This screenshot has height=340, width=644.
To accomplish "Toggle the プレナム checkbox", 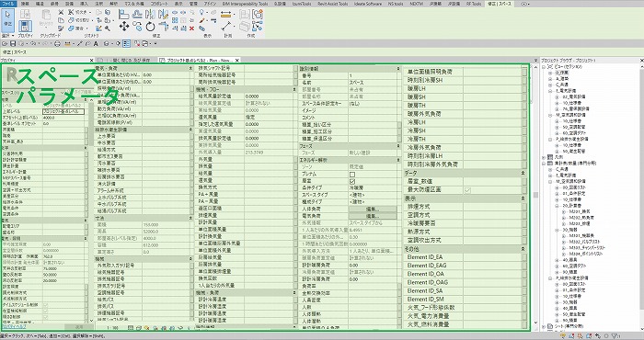I will [x=352, y=175].
